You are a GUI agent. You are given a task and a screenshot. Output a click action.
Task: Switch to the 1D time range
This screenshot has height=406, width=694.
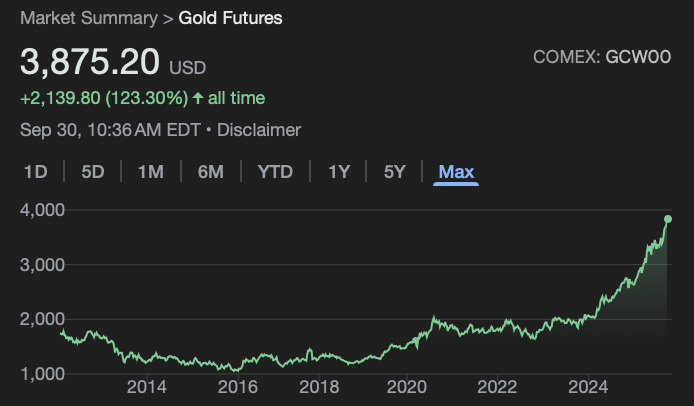click(x=36, y=172)
